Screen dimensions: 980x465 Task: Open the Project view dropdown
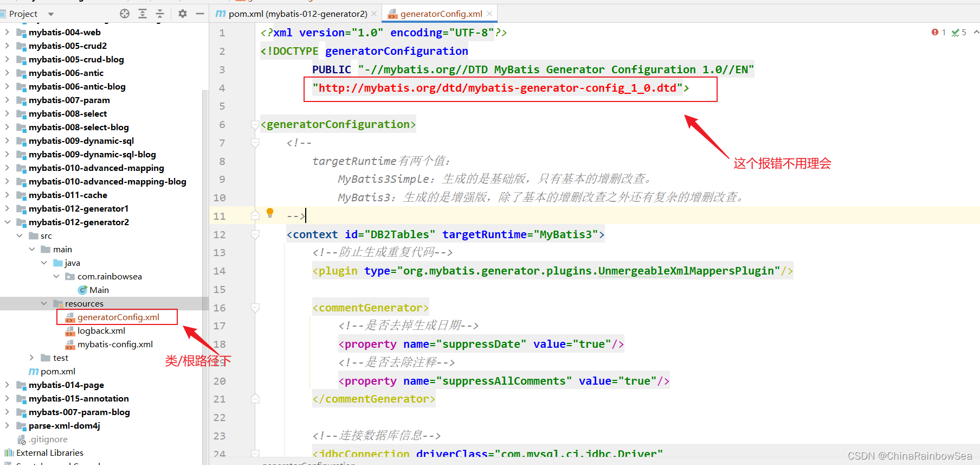51,14
